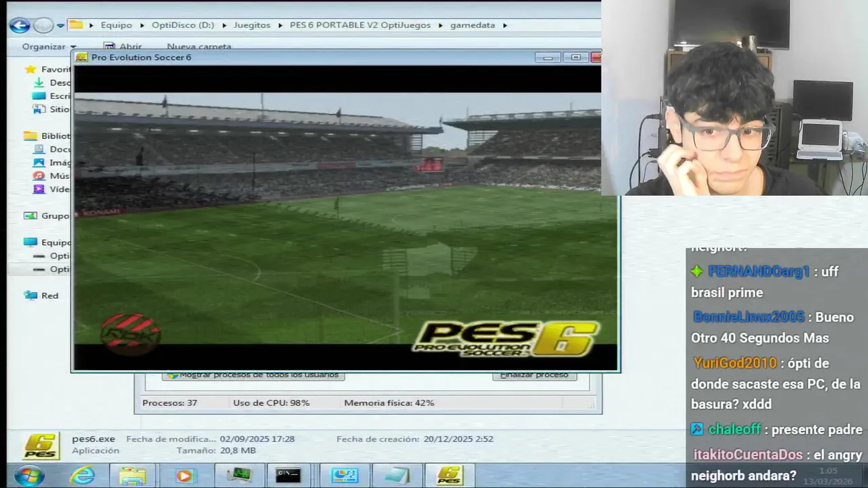The image size is (868, 488).
Task: Click the Aplicación file type text
Action: pyautogui.click(x=96, y=451)
